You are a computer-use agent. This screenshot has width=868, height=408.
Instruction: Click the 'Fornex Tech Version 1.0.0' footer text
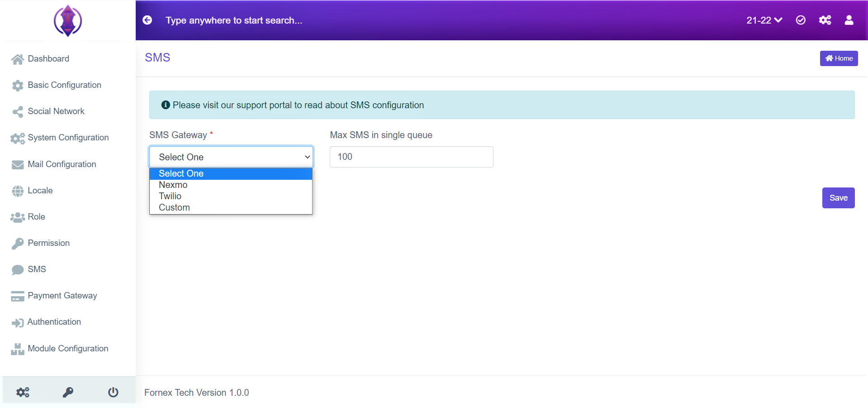pyautogui.click(x=197, y=393)
